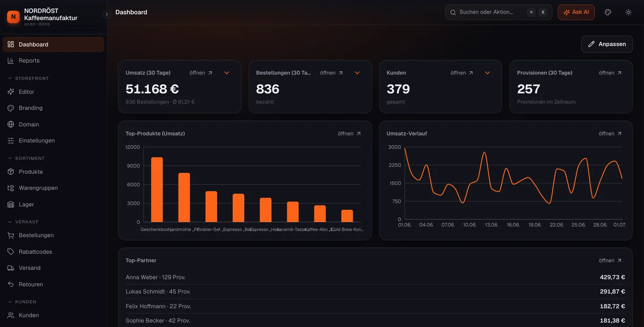Open Umsatz-Verlauf chart via öffnen

(610, 134)
